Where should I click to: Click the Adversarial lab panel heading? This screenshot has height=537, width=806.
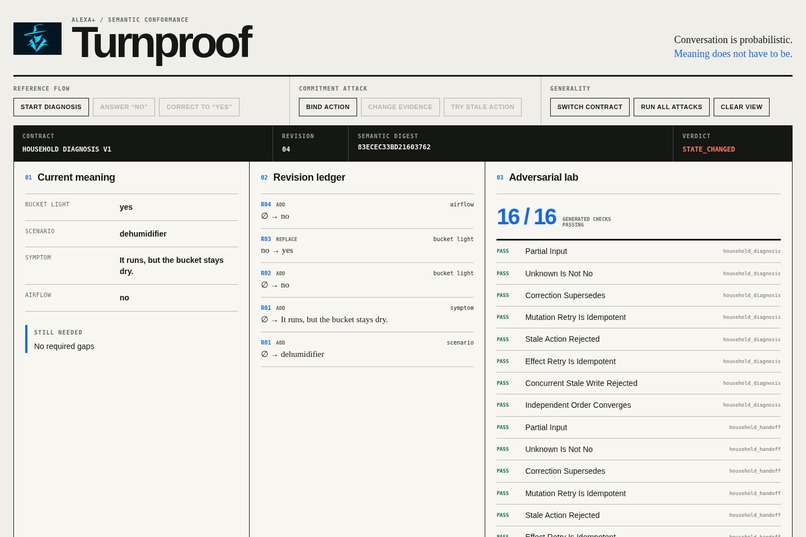click(543, 177)
